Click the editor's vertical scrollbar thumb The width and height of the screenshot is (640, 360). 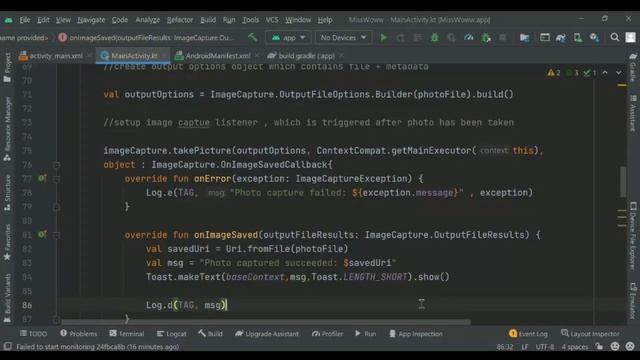623,182
